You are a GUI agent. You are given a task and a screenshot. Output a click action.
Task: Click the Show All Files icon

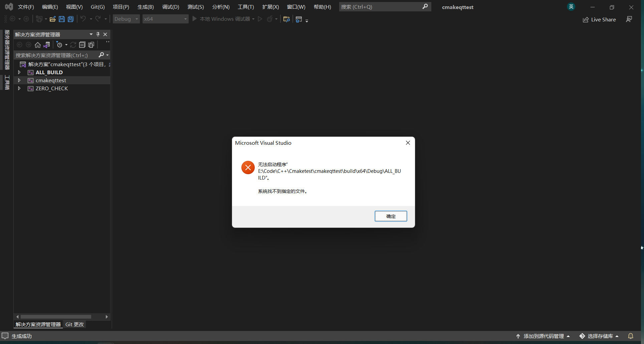click(91, 45)
